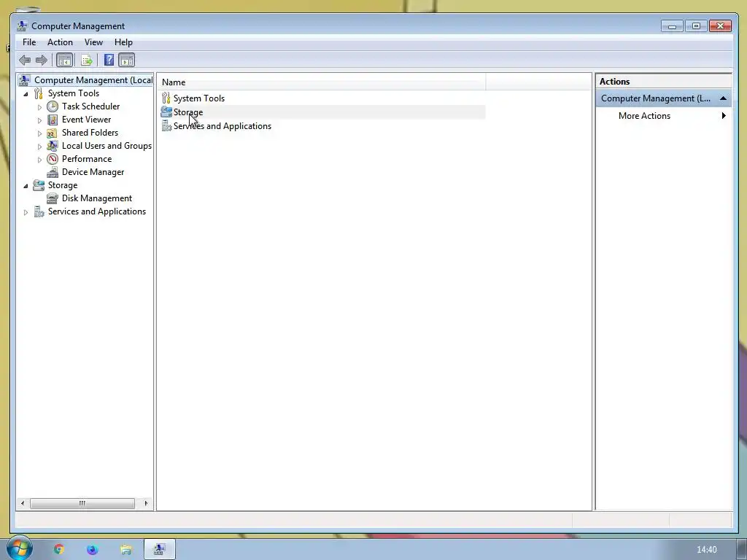Select Computer Management (Local) root label
Image resolution: width=747 pixels, height=560 pixels.
[x=93, y=80]
